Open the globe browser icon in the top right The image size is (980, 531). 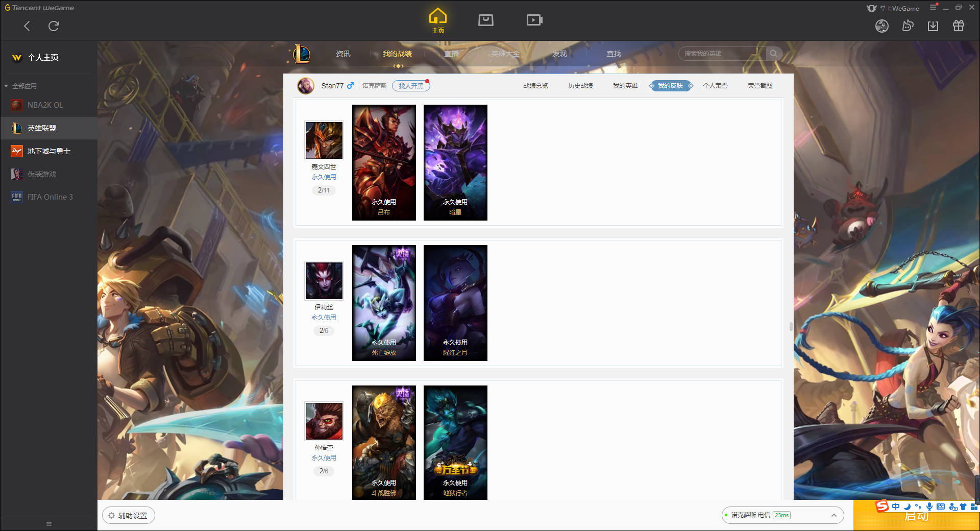point(882,26)
